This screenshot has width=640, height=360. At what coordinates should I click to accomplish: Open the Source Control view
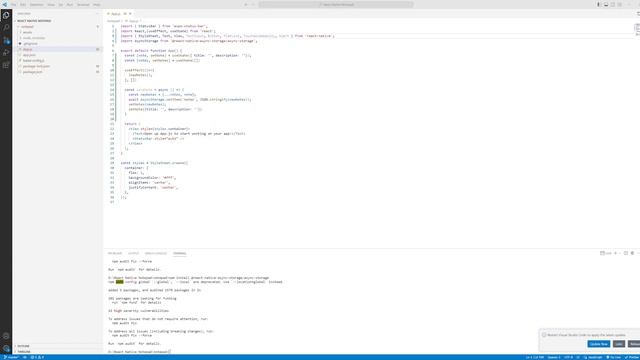[6, 40]
